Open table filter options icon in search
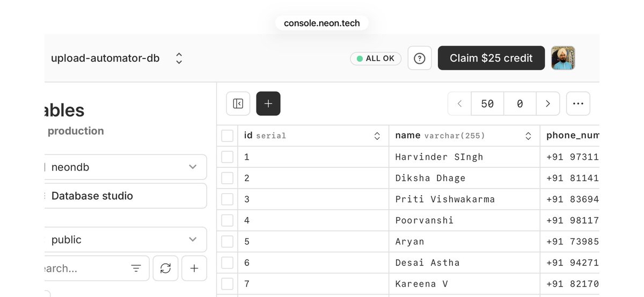Screen dimensions: 644x297 [136, 268]
